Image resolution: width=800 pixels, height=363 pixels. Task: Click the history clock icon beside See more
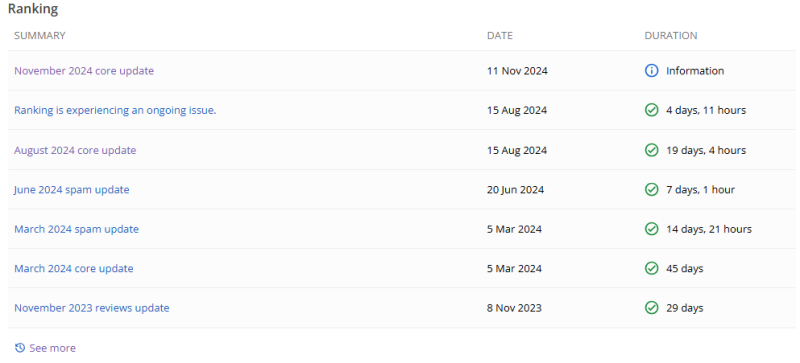tap(20, 348)
